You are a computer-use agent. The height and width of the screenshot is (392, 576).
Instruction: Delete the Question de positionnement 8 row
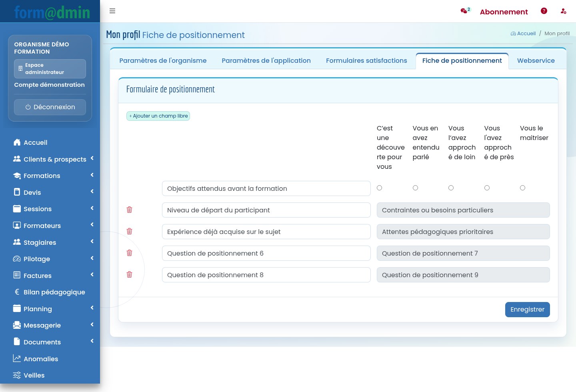tap(129, 274)
